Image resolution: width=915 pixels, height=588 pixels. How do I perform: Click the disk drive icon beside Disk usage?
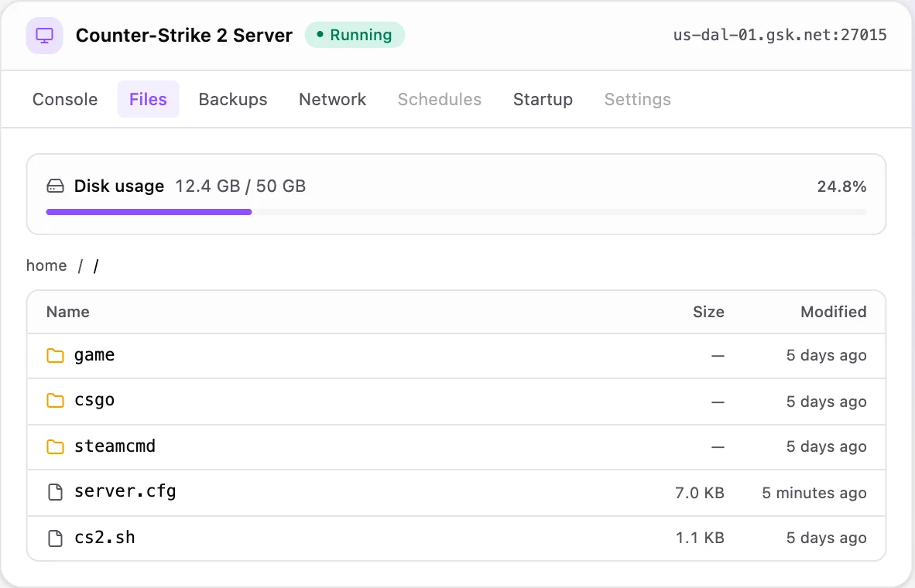point(56,186)
